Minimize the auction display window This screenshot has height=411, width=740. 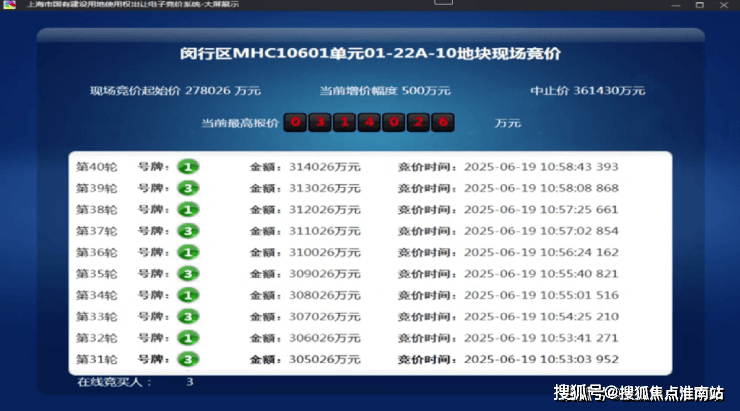[676, 5]
